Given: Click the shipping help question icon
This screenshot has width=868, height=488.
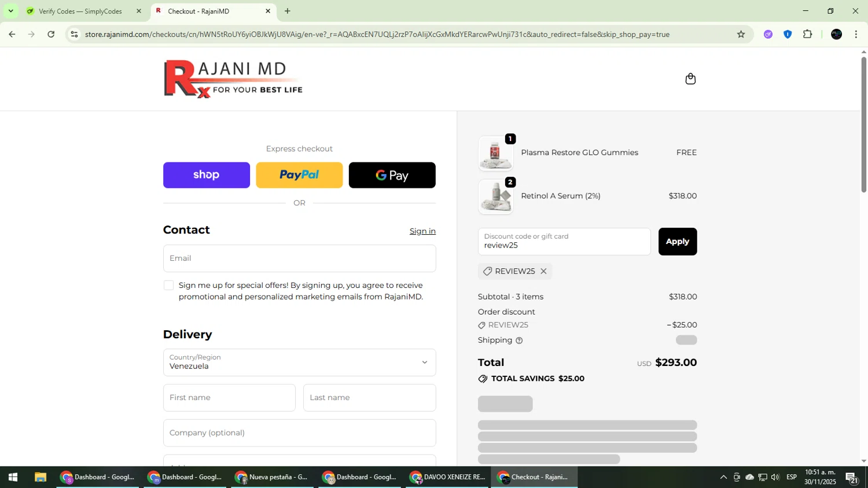Looking at the screenshot, I should 519,341.
